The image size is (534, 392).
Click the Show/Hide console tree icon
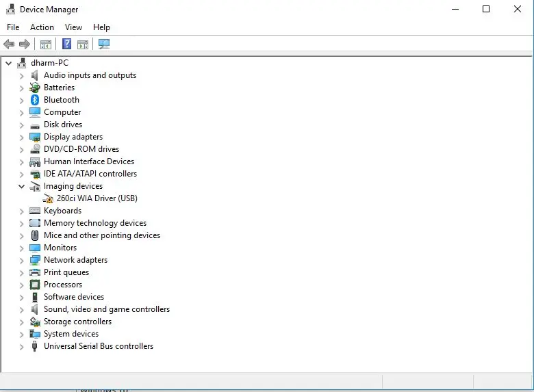pos(46,44)
